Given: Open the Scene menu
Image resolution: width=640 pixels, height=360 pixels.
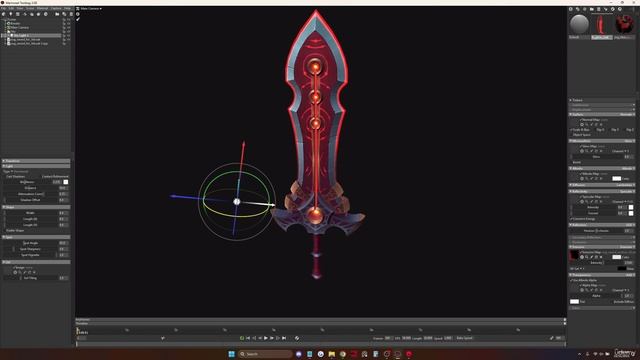Looking at the screenshot, I should click(x=30, y=9).
